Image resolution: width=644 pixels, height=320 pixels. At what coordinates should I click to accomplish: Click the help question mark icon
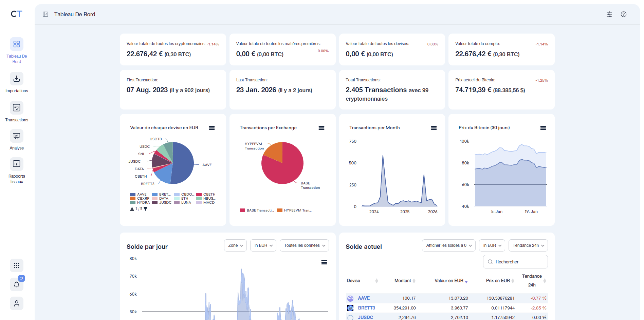click(623, 14)
